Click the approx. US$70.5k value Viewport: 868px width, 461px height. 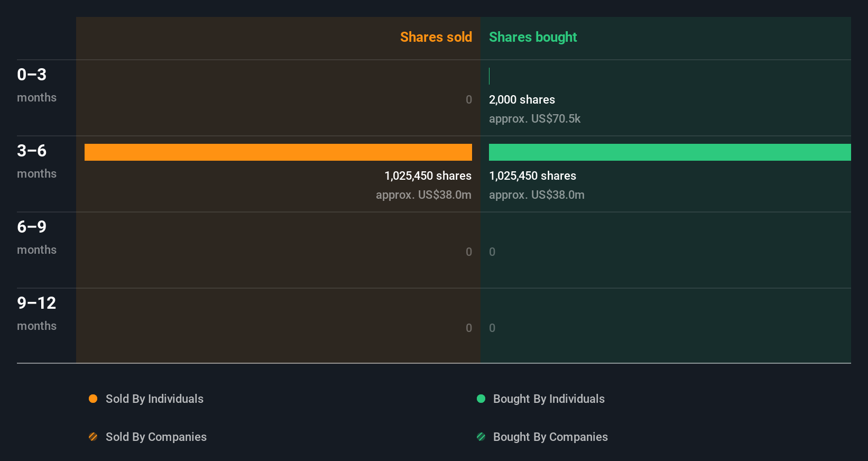click(534, 118)
